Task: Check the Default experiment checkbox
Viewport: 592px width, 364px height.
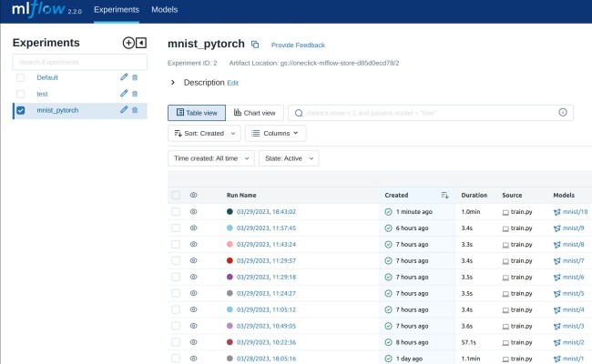Action: (21, 77)
